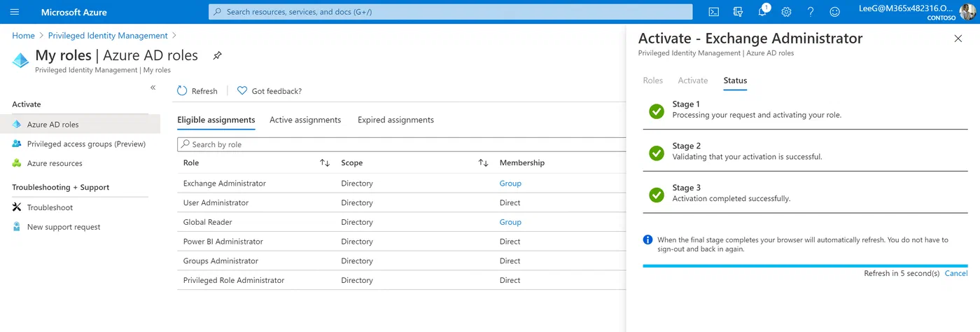The image size is (980, 332).
Task: Select the Exchange Administrator row
Action: pos(402,184)
